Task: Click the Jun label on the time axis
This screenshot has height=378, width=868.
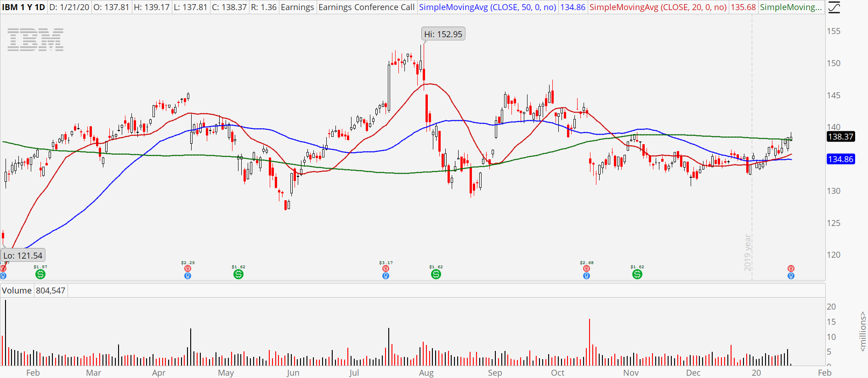Action: [x=293, y=373]
